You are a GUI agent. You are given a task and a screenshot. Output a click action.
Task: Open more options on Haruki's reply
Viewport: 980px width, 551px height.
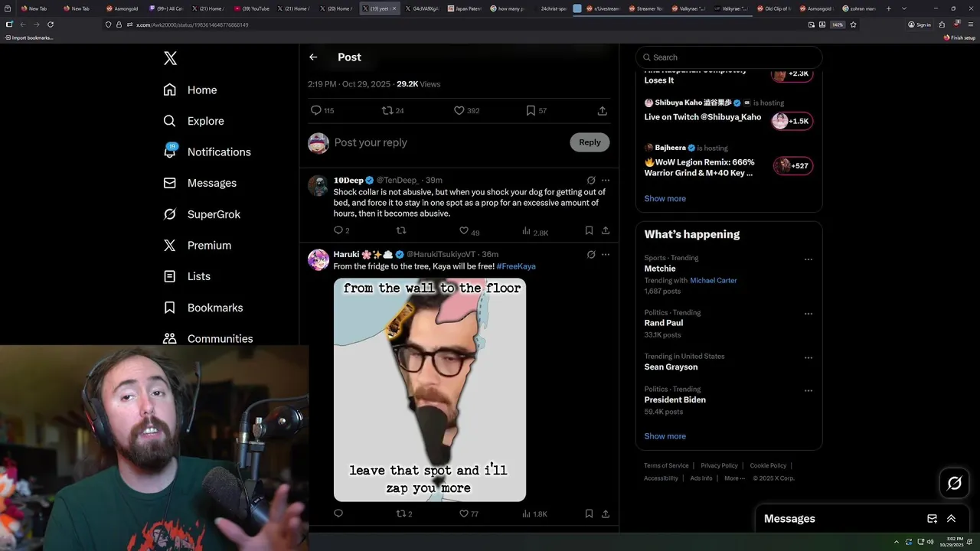pyautogui.click(x=606, y=254)
